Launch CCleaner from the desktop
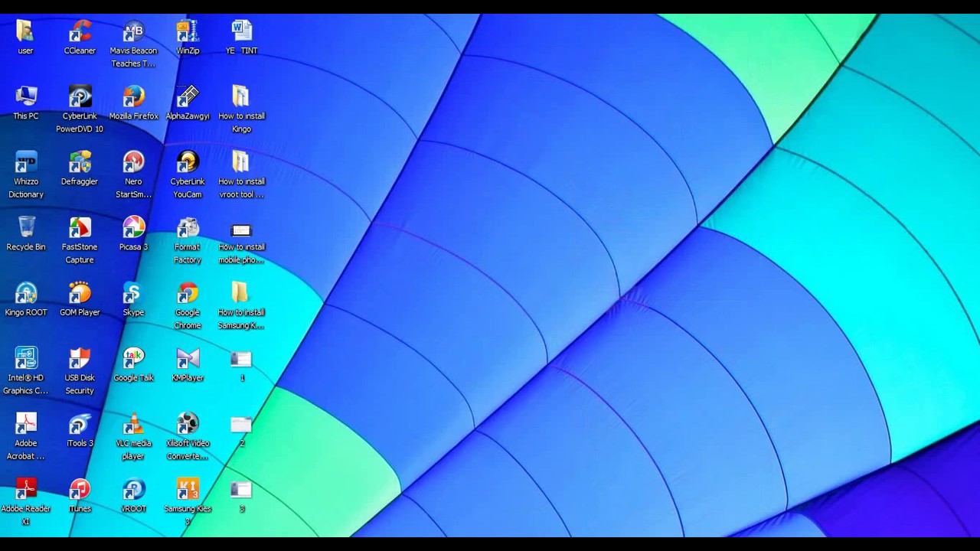Viewport: 980px width, 551px height. click(80, 32)
